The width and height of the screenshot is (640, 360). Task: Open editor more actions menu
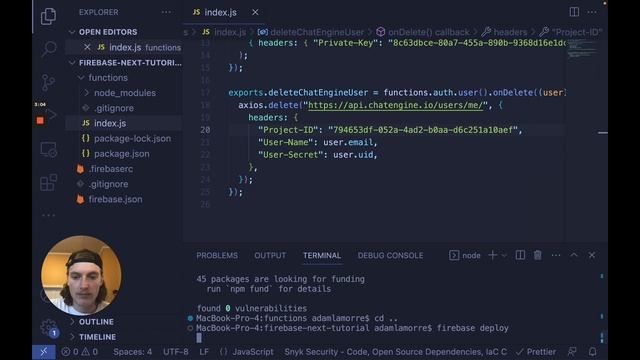(x=592, y=12)
